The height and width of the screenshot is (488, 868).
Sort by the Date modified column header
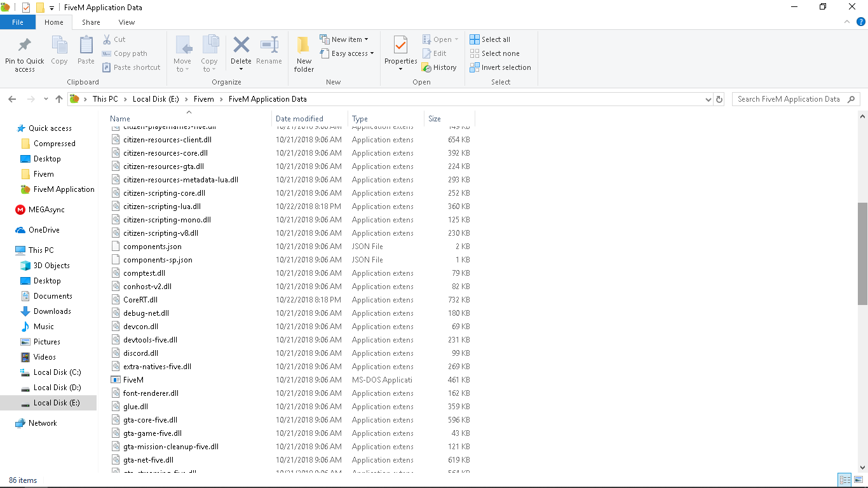[x=299, y=119]
